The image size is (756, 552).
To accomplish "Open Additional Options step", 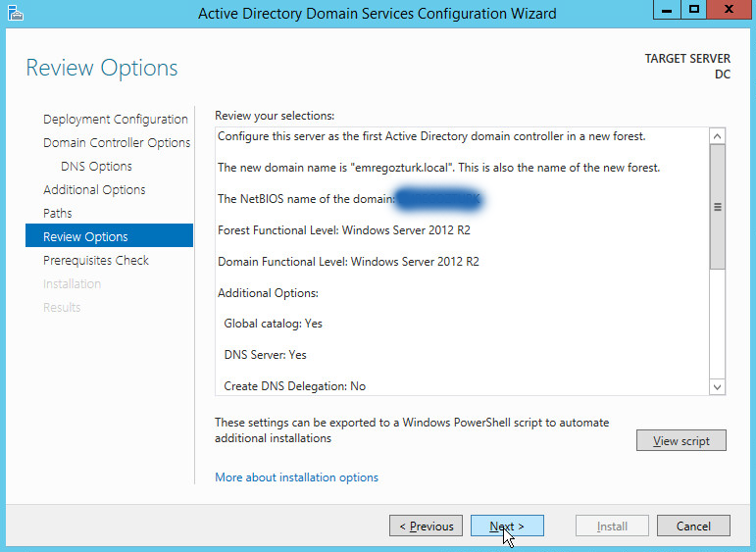I will pos(94,189).
